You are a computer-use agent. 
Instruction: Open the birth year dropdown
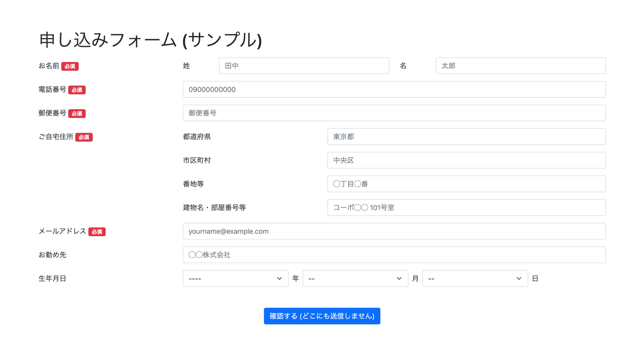click(x=235, y=279)
